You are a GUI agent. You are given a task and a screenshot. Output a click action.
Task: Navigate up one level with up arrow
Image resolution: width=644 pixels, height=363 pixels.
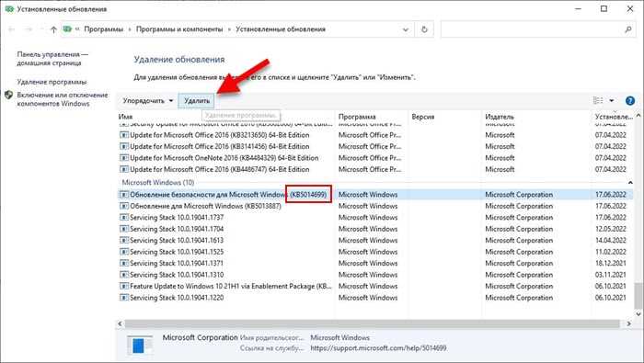click(x=53, y=29)
